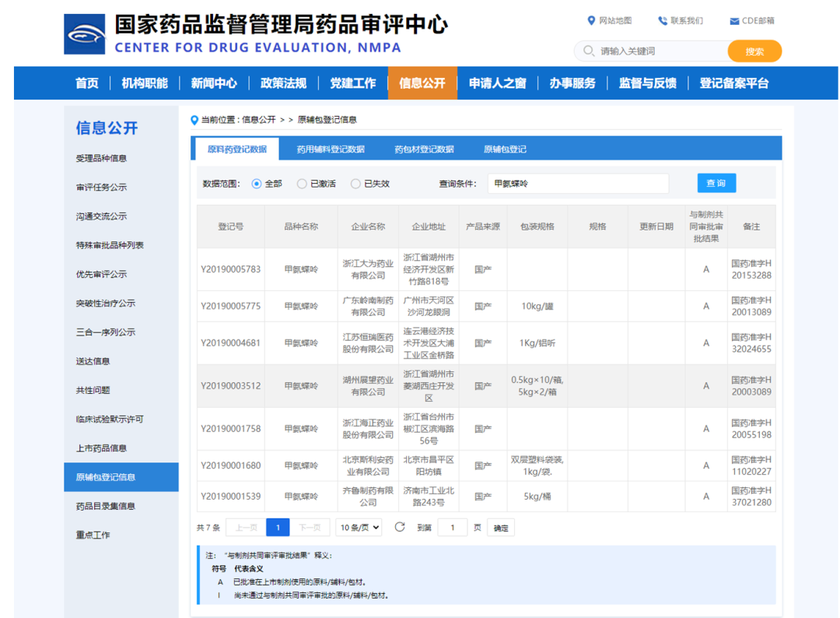Switch to the 药用辅料登记数据 tab
The image size is (840, 618).
(331, 149)
